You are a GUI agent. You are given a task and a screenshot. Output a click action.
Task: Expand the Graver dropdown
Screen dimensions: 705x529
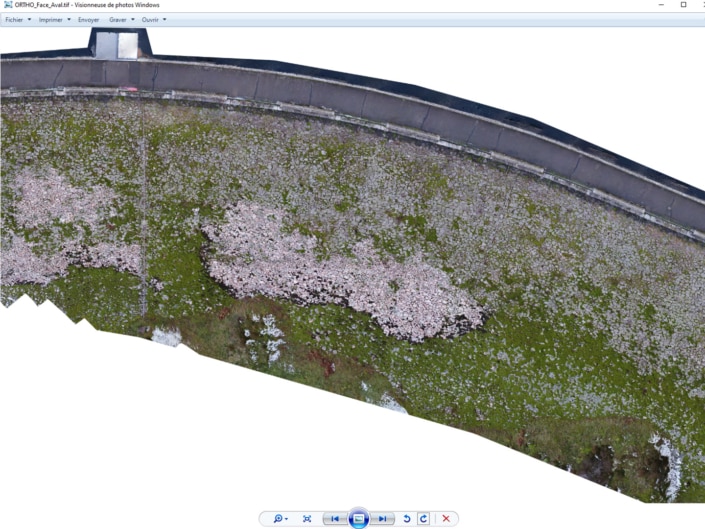[x=121, y=20]
